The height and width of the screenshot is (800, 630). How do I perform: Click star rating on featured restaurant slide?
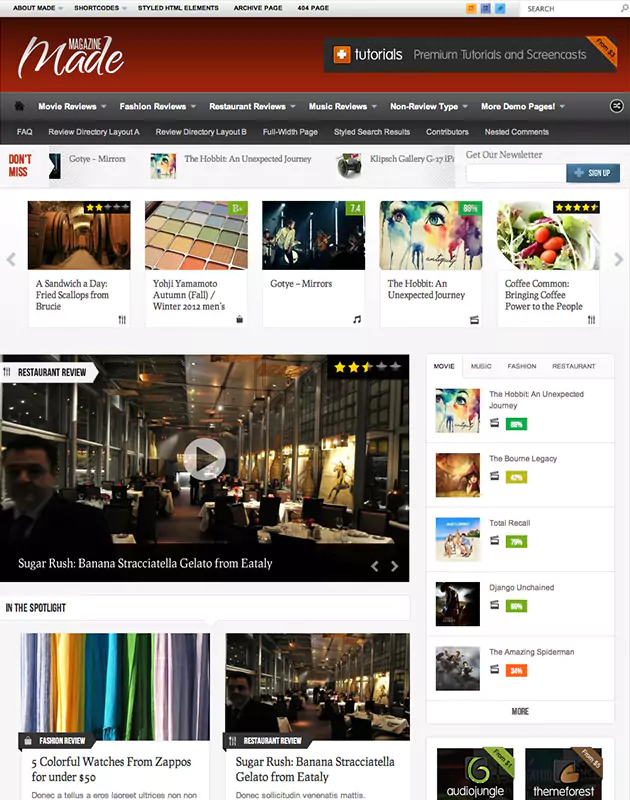367,367
